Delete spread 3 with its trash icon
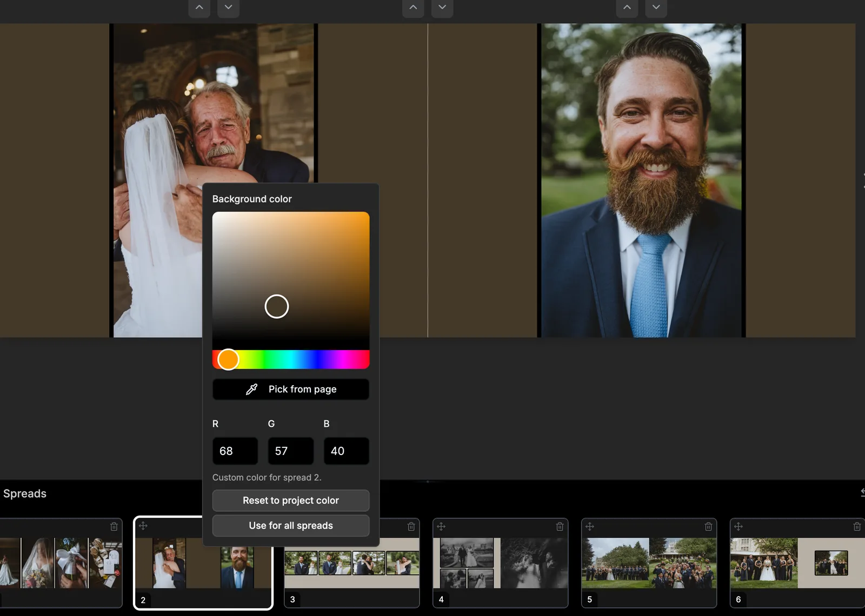The width and height of the screenshot is (865, 616). pyautogui.click(x=411, y=526)
